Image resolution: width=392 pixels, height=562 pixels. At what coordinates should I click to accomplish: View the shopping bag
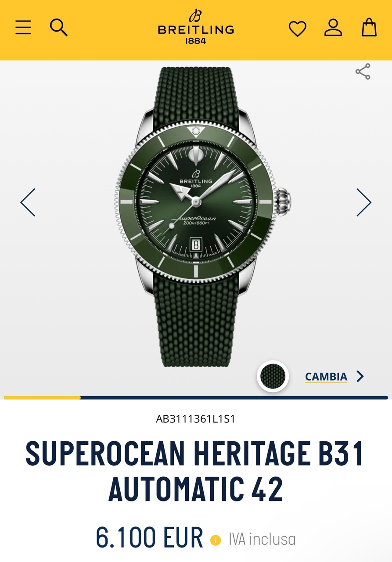coord(369,27)
